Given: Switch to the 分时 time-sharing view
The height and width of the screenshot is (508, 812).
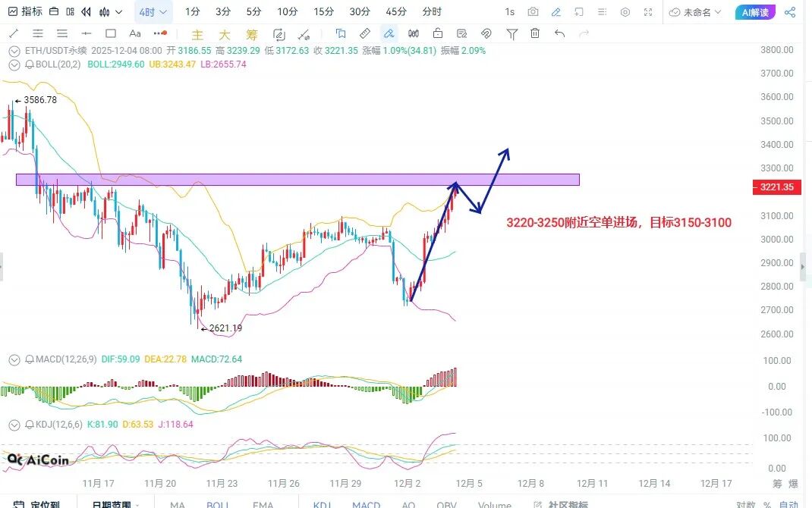Looking at the screenshot, I should (432, 11).
